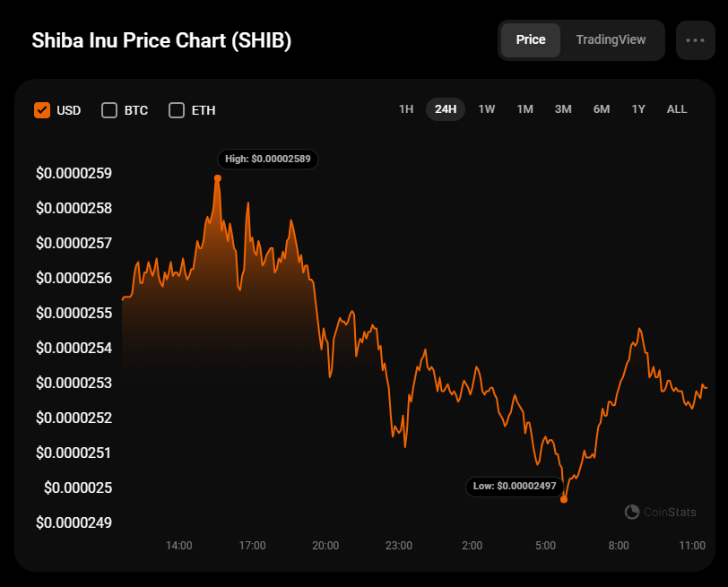The width and height of the screenshot is (728, 587).
Task: Click the High price marker dot
Action: tap(218, 178)
